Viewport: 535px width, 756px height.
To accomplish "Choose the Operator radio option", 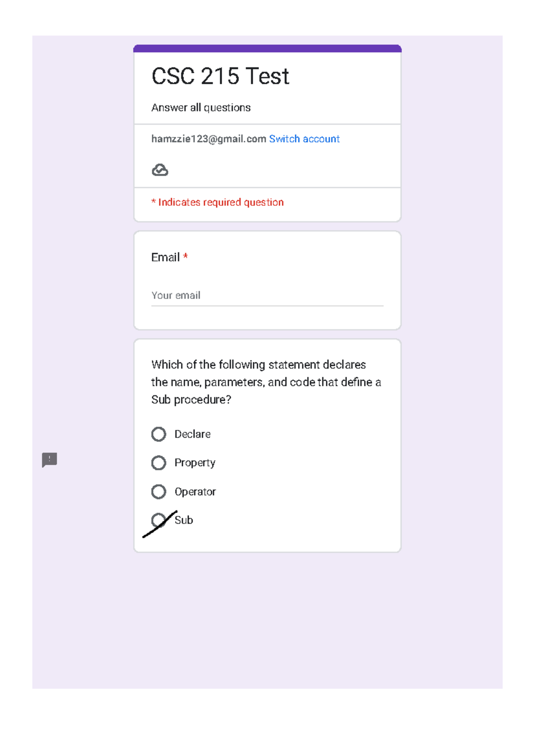I will click(x=159, y=492).
